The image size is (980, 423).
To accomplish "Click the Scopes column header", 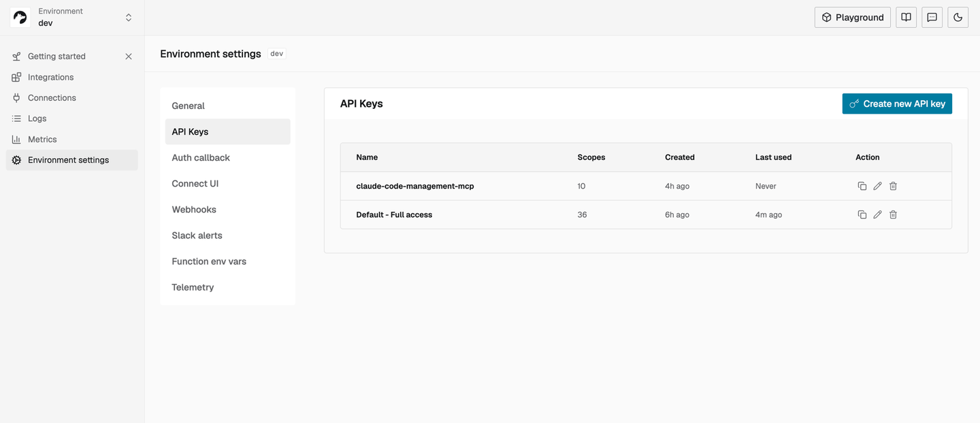I will pyautogui.click(x=591, y=157).
